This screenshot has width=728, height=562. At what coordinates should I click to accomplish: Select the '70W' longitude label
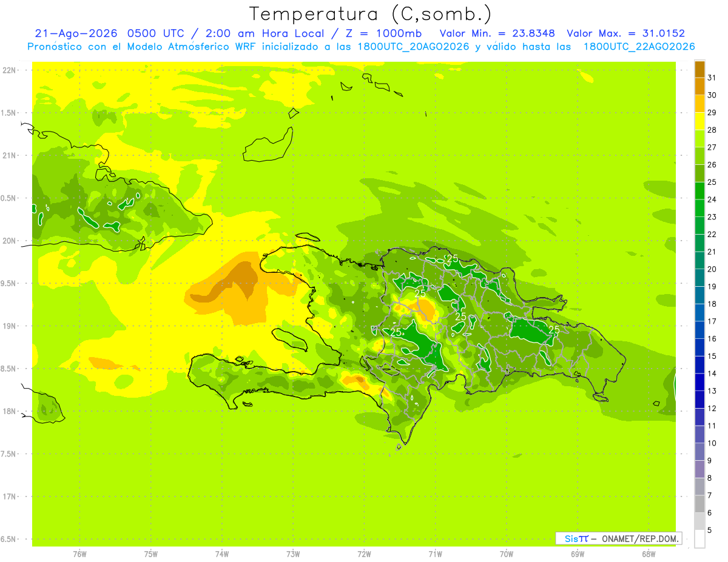506,554
